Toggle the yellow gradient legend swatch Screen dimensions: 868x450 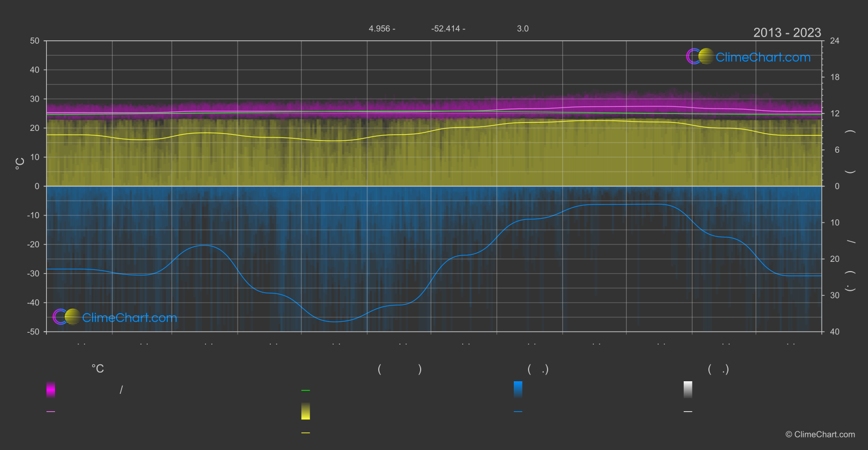click(306, 411)
